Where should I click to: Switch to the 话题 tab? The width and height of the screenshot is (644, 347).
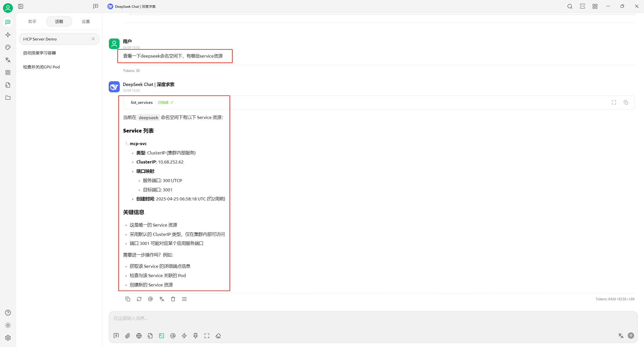click(59, 21)
